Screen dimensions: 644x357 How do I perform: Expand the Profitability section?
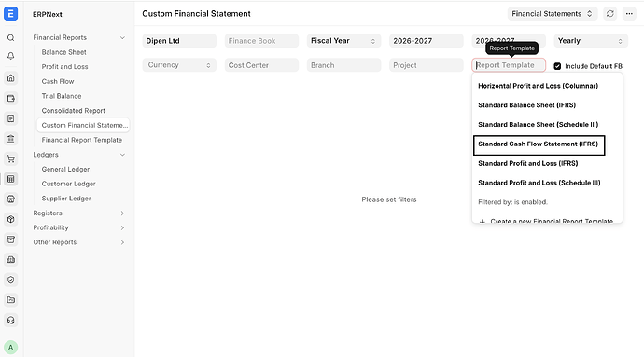(122, 227)
